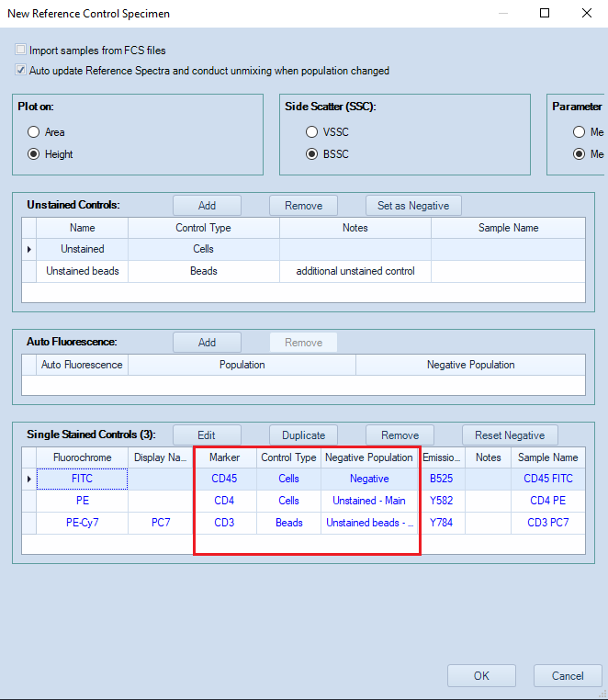
Task: Click the CD4 PE sample name
Action: (548, 501)
